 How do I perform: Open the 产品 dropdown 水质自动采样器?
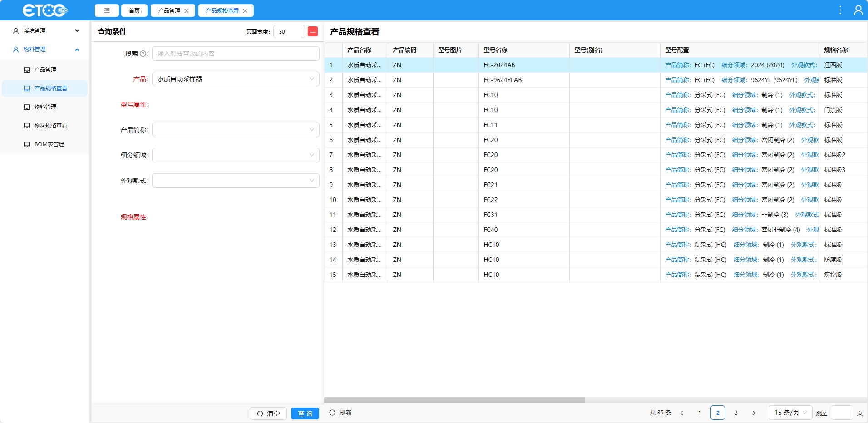pyautogui.click(x=236, y=79)
